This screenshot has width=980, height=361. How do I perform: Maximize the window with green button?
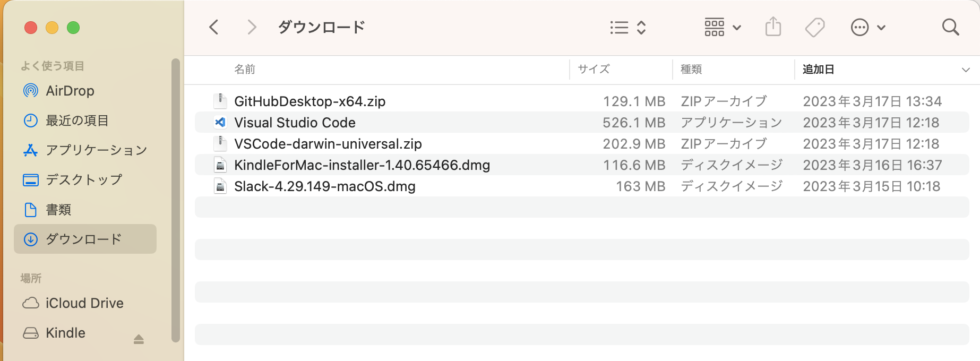click(73, 28)
